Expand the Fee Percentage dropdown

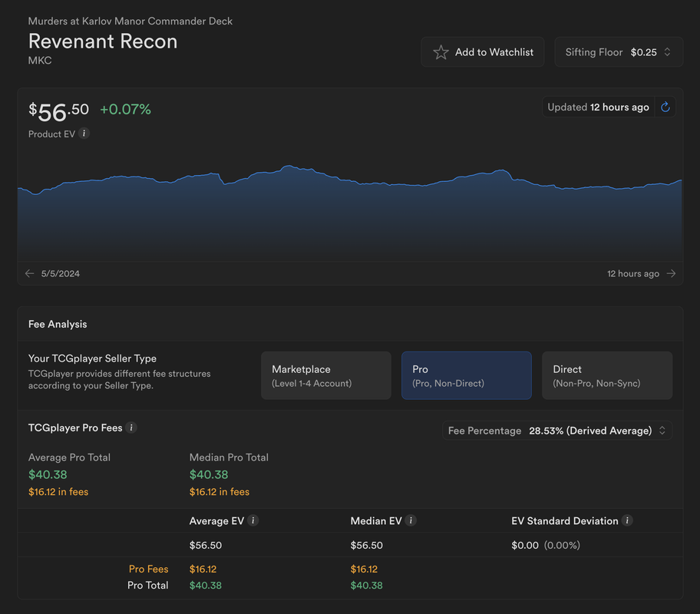tap(557, 431)
